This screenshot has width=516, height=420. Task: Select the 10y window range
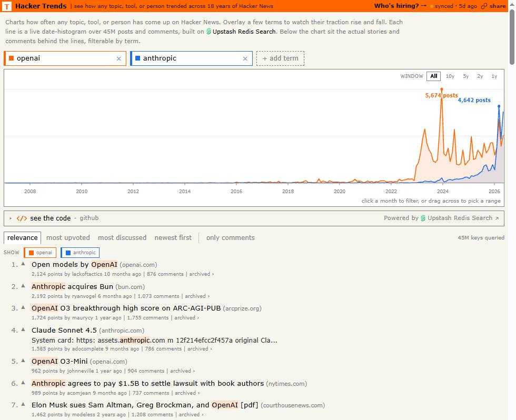coord(450,76)
